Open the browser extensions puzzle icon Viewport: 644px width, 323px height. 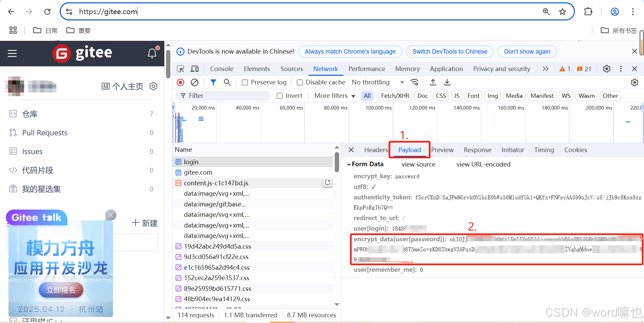pos(588,12)
